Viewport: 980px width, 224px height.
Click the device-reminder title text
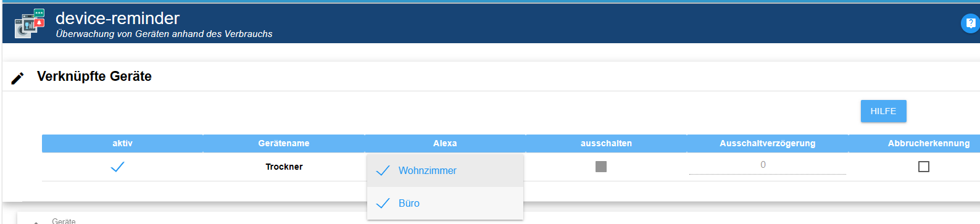[117, 19]
